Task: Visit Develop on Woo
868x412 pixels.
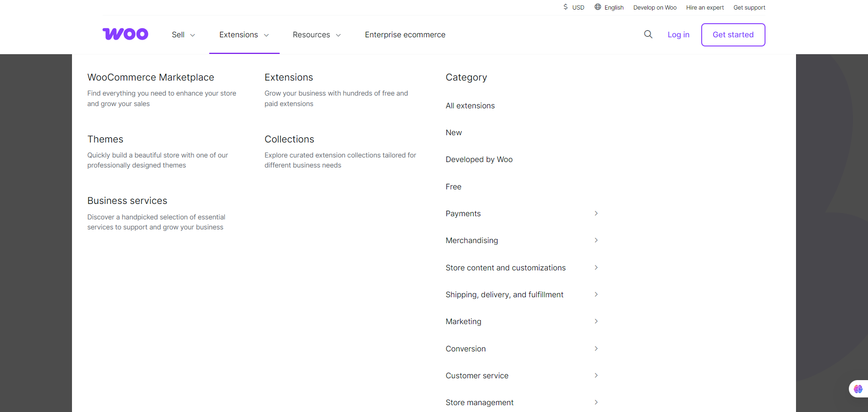Action: tap(655, 7)
